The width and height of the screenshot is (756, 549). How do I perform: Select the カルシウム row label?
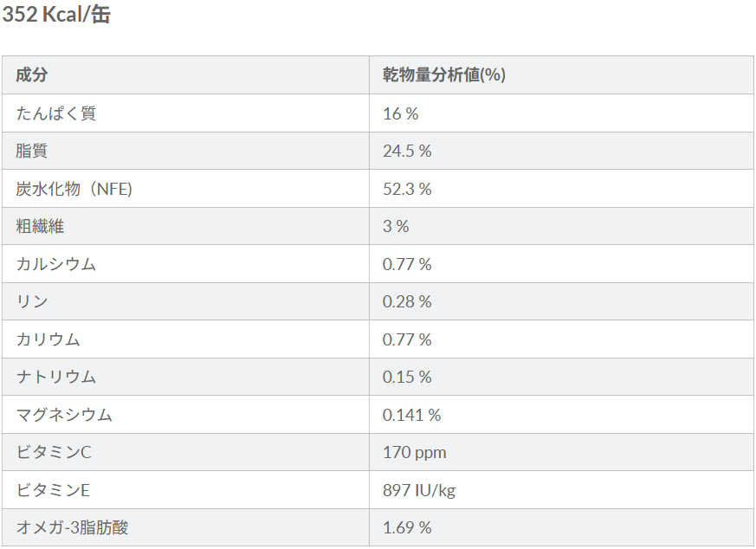click(x=55, y=264)
